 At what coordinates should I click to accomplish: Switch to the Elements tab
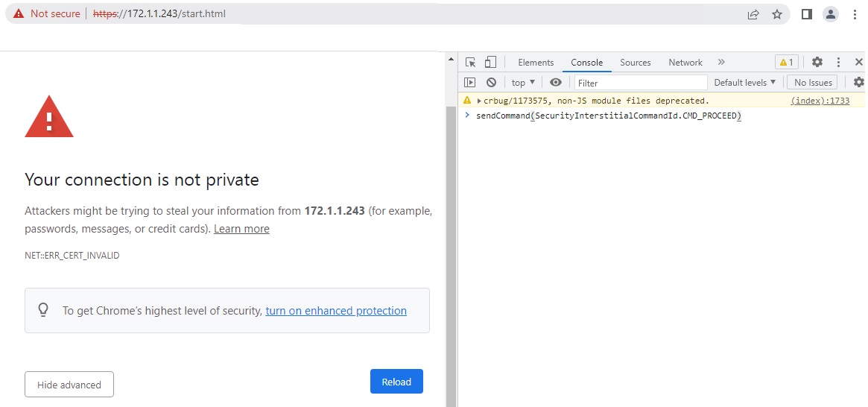coord(536,63)
